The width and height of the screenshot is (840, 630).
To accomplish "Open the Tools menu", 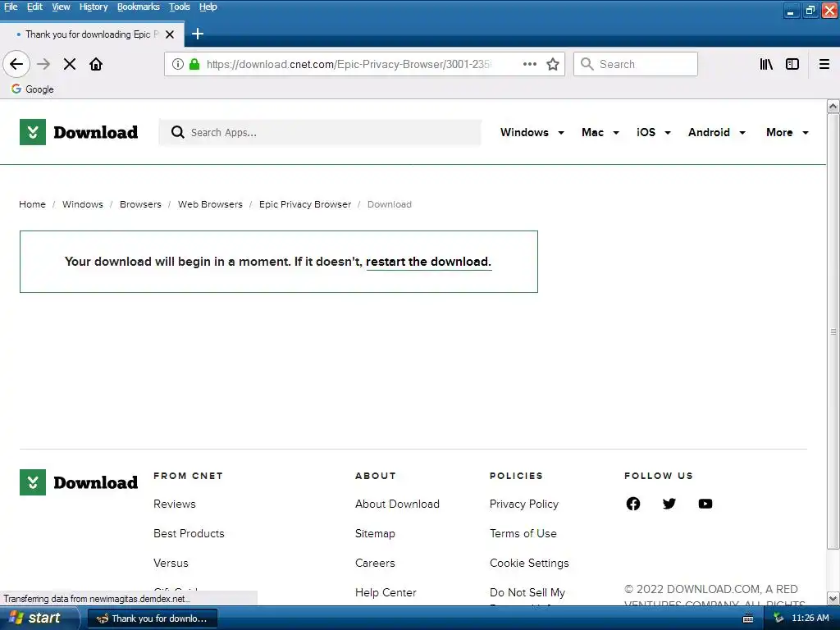I will (180, 7).
